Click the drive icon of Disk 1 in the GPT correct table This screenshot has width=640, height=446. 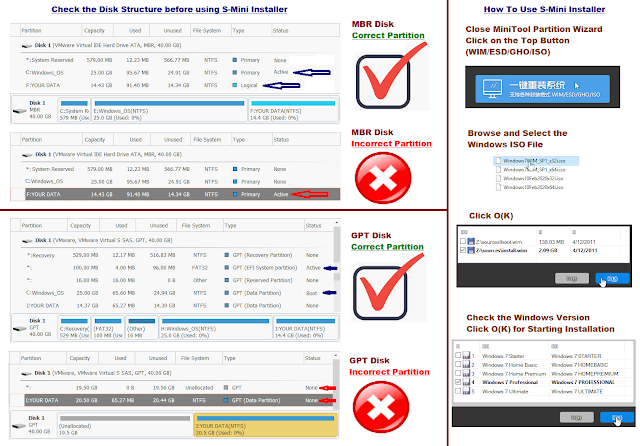[27, 241]
